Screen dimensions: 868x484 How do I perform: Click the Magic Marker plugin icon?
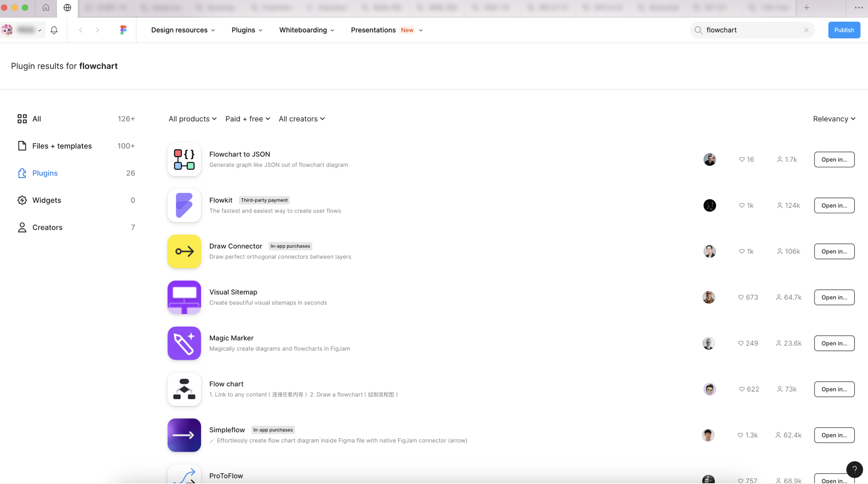tap(184, 343)
